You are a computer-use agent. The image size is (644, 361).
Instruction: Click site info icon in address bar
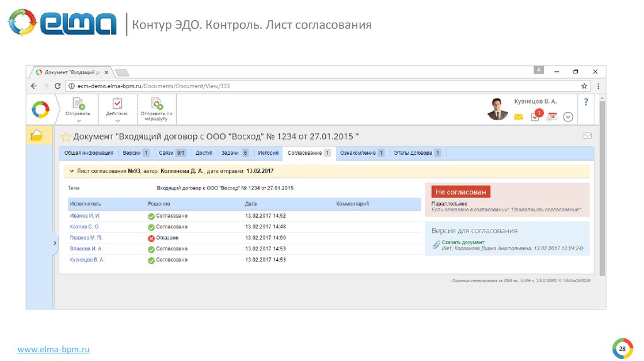click(72, 86)
